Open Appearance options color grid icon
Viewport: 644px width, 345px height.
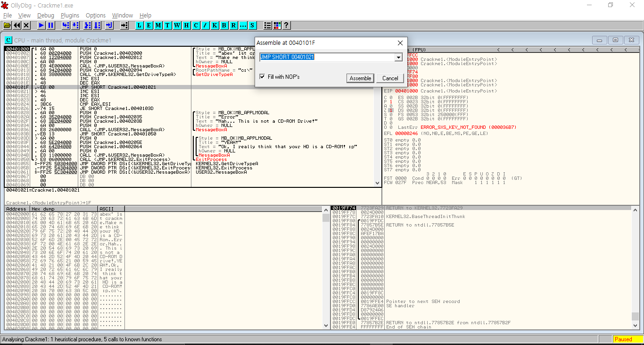[277, 25]
